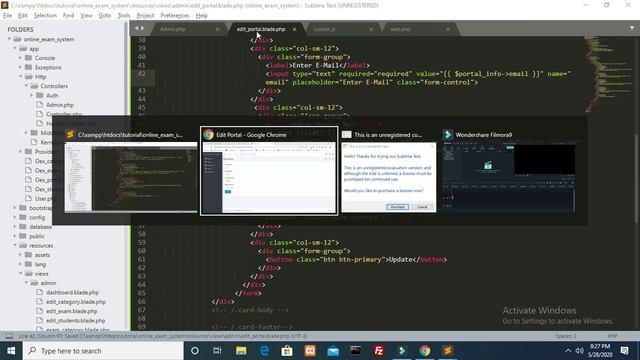
Task: Open the command prompt taskbar icon
Action: coord(356,351)
